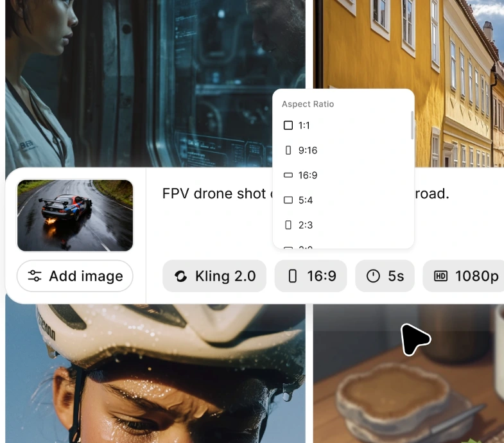
Task: Open the Kling 2.0 model selector
Action: point(214,276)
